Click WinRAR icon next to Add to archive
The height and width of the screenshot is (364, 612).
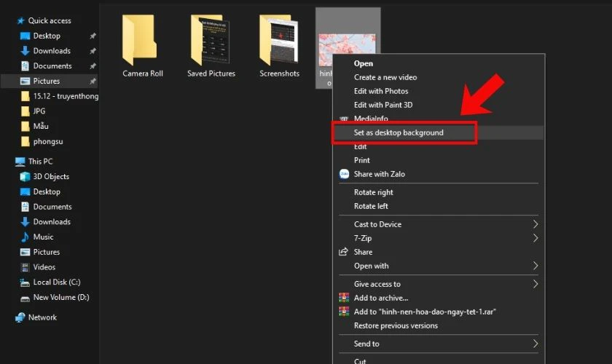click(x=344, y=298)
